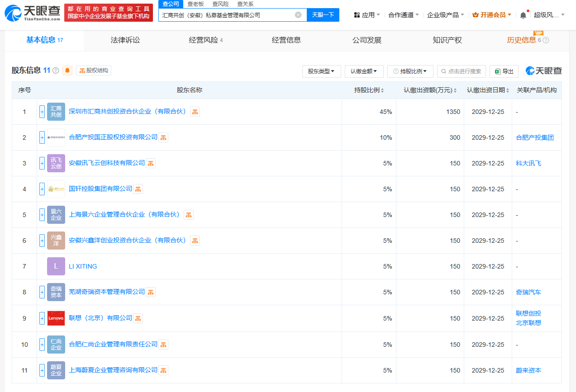
Task: Open the 超级风... account dropdown
Action: [x=549, y=15]
